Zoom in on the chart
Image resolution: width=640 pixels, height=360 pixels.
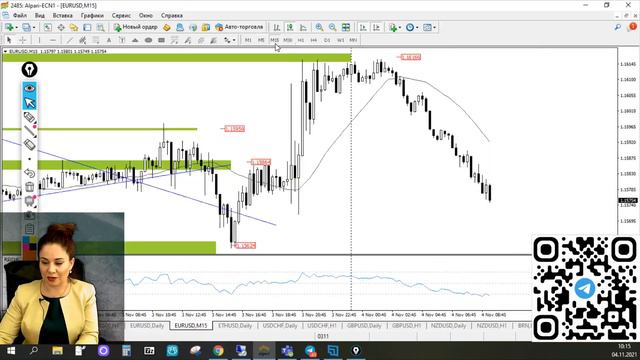[x=319, y=27]
